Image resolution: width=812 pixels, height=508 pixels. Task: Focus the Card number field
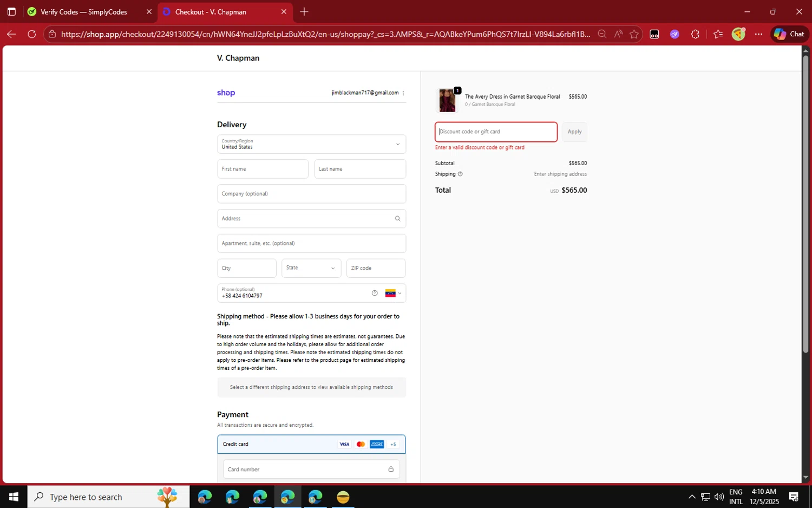coord(311,470)
